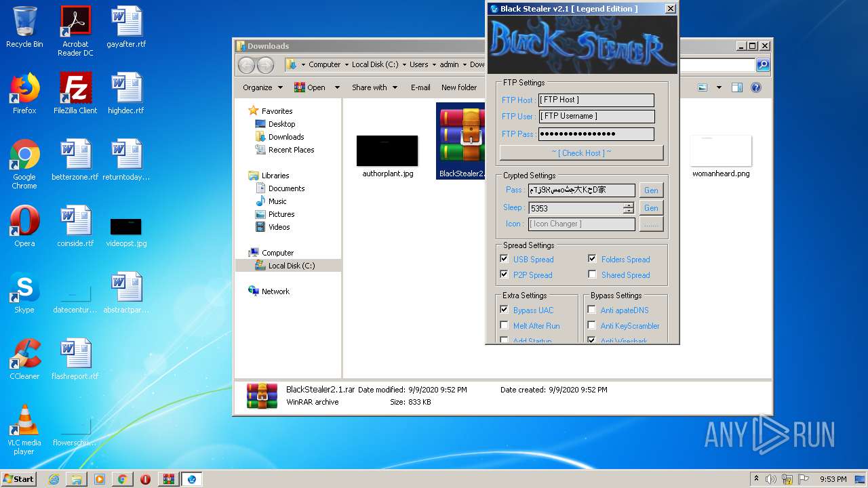Show hidden system tray icons
Screen dimensions: 868x488
point(755,479)
